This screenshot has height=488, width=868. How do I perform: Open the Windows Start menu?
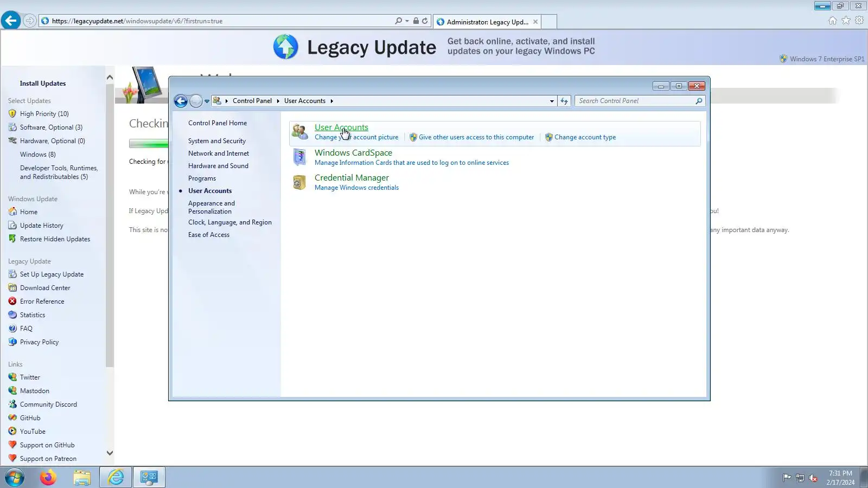pos(15,478)
